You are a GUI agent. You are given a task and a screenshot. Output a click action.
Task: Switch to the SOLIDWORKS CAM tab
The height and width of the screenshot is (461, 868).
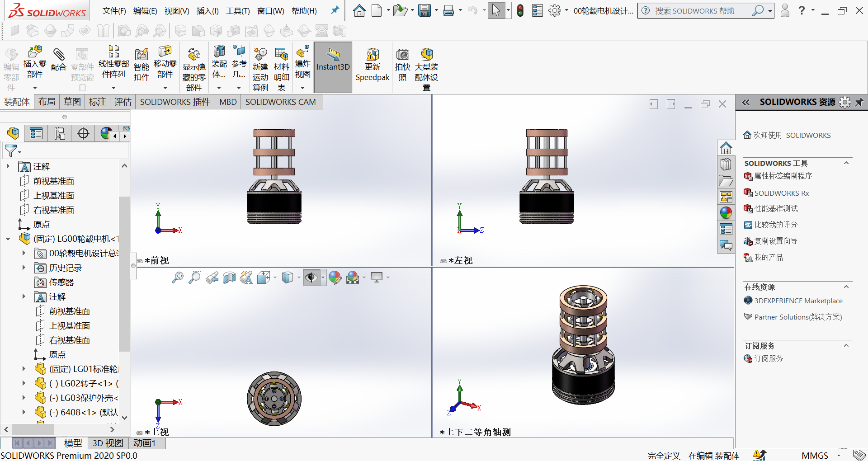(x=281, y=102)
